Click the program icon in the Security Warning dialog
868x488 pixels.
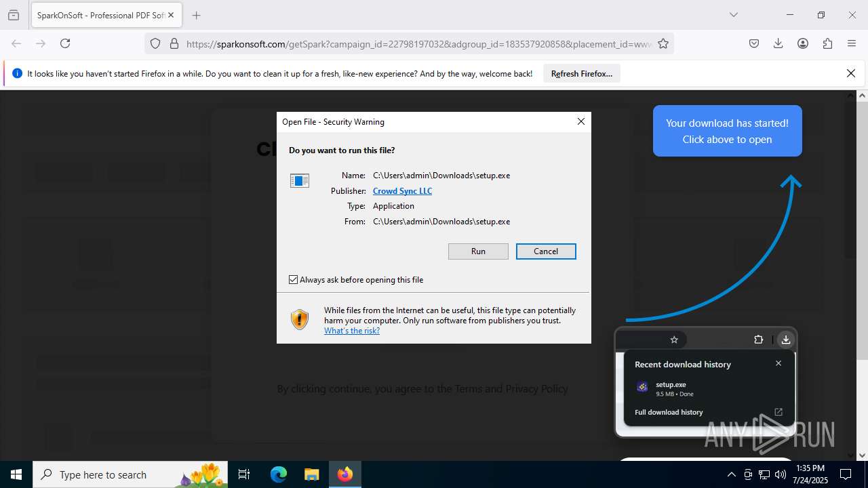point(300,180)
